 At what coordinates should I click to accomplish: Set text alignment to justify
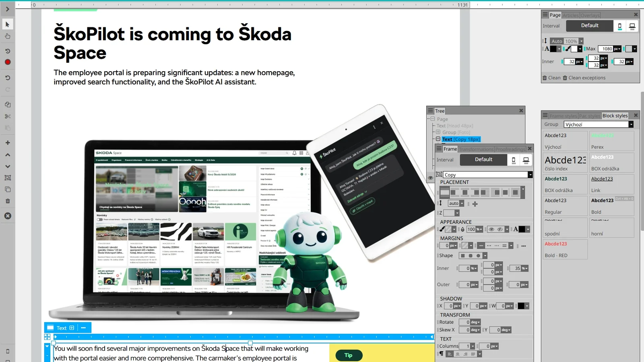coord(473,354)
